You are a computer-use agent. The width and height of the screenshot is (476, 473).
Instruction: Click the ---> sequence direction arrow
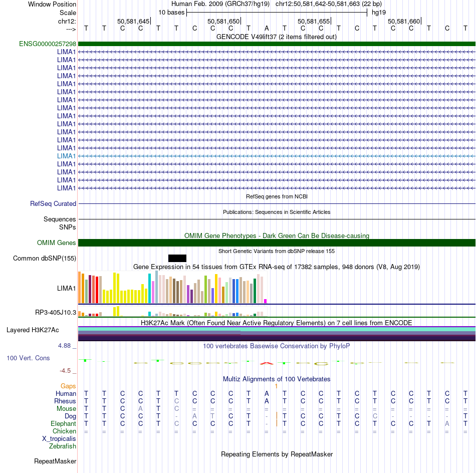click(71, 29)
